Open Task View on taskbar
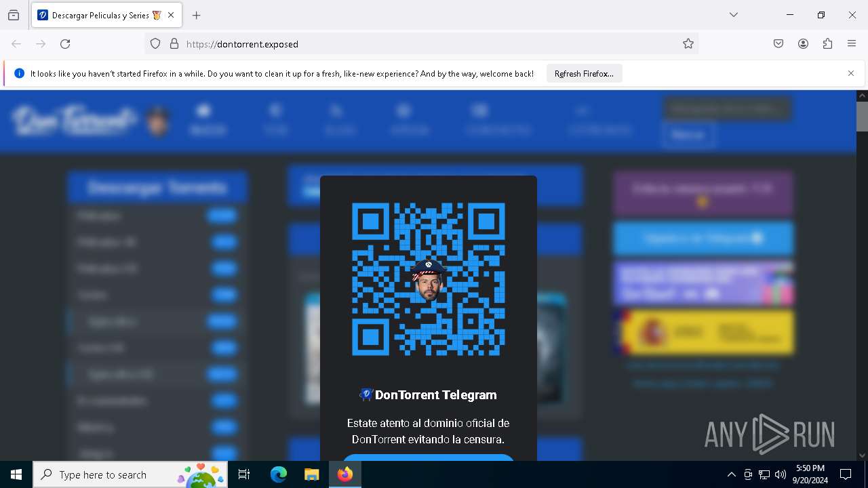868x488 pixels. 244,474
